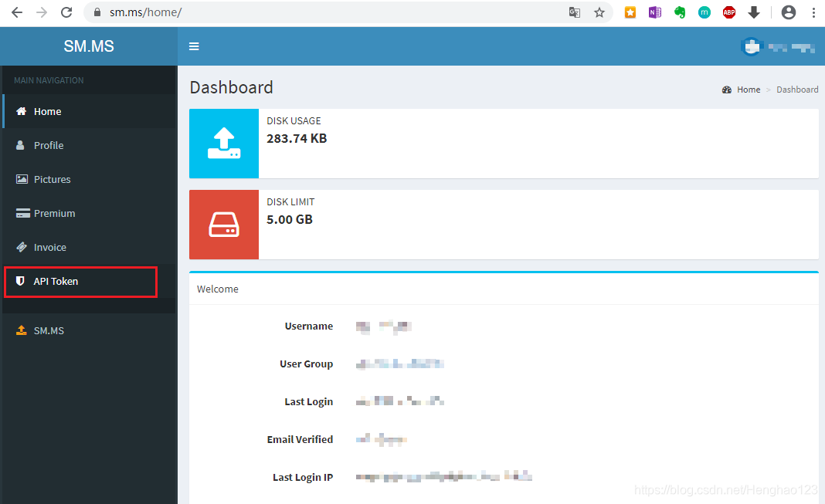Open the OneNote clipper extension
The width and height of the screenshot is (825, 504).
655,12
